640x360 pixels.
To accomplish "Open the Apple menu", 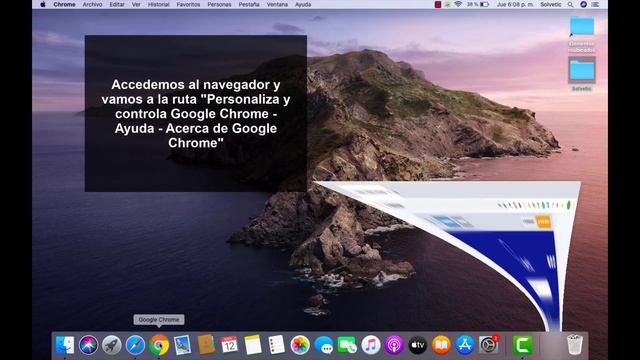I will click(42, 4).
